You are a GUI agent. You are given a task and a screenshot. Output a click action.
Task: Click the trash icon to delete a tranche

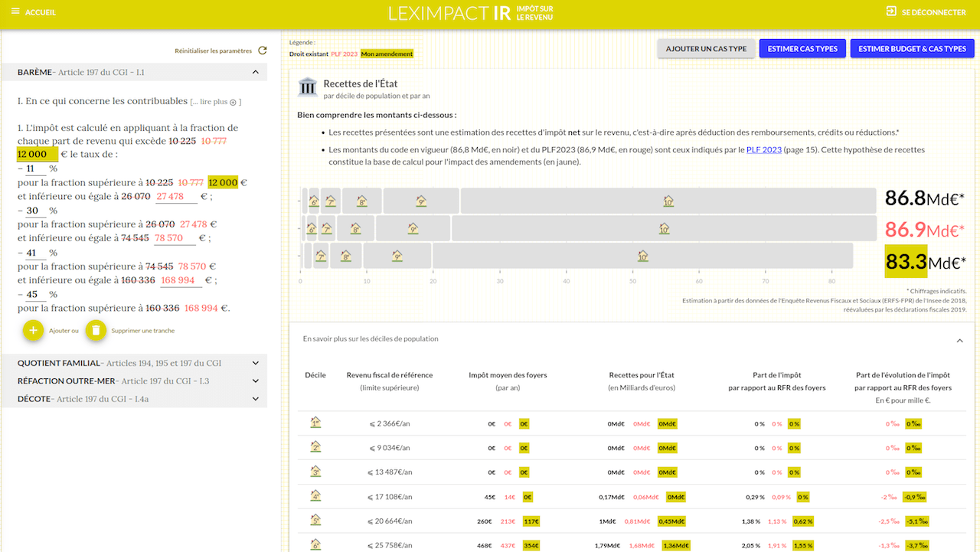(x=95, y=330)
